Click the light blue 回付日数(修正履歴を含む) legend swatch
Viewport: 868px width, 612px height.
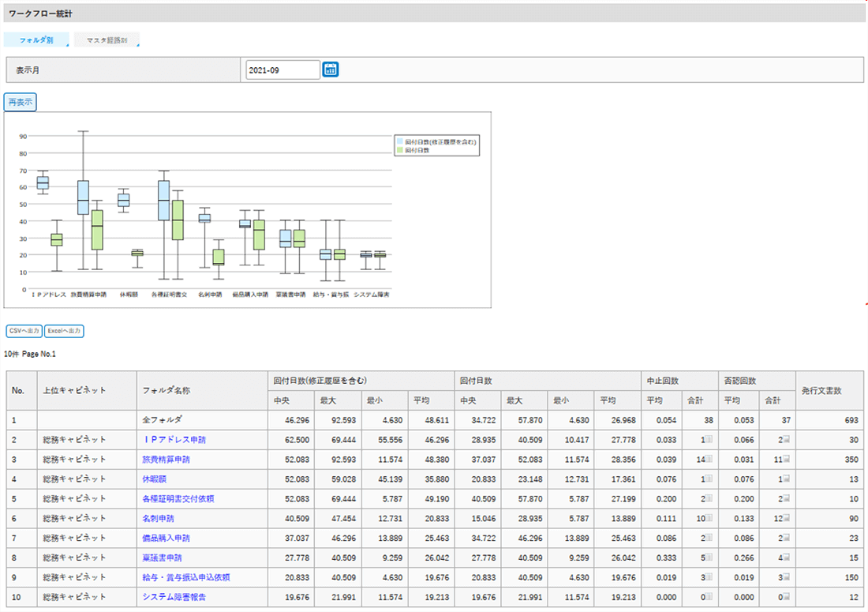click(400, 142)
